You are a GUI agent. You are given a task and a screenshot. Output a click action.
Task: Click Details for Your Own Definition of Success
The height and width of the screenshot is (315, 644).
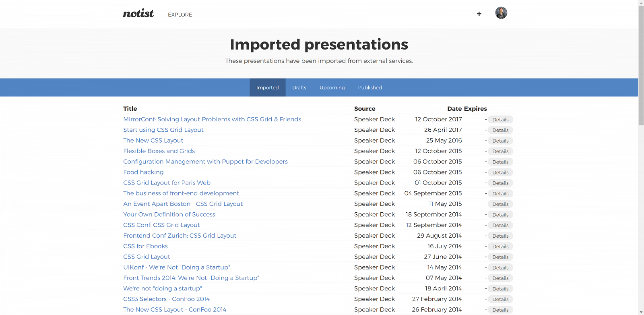(500, 215)
